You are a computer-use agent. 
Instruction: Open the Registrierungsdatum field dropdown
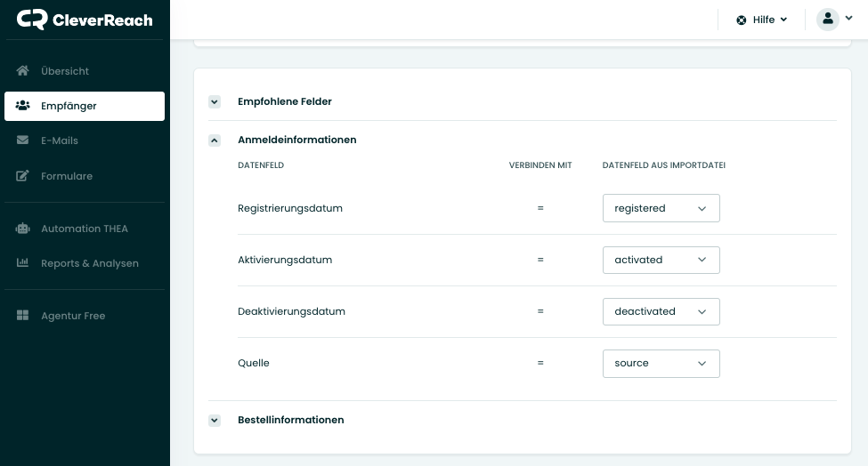[x=661, y=208]
